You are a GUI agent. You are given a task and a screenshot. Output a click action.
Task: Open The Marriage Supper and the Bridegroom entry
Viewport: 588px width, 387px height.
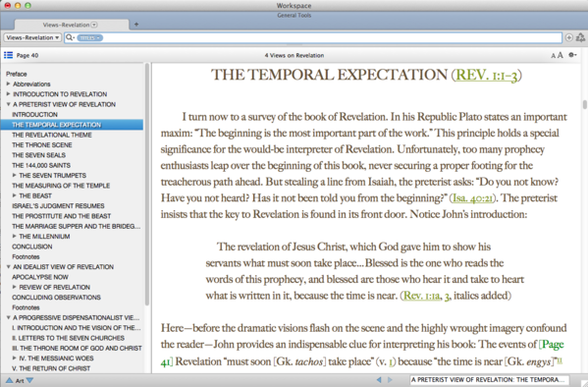click(x=77, y=226)
